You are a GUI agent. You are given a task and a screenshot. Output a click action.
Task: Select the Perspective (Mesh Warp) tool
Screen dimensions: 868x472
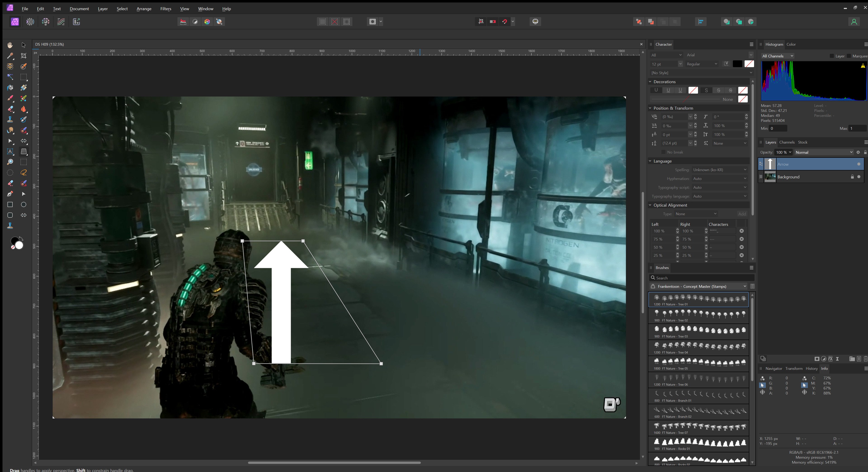click(24, 152)
